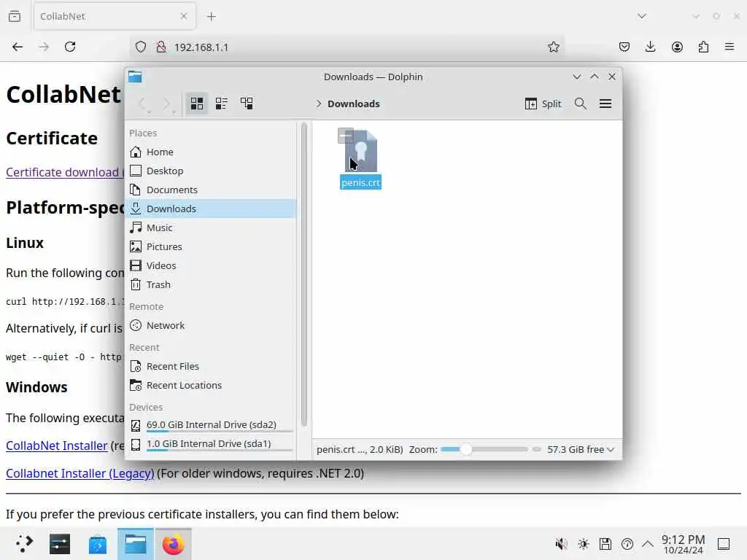Open Documents in Places sidebar
This screenshot has width=747, height=560.
pyautogui.click(x=212, y=190)
